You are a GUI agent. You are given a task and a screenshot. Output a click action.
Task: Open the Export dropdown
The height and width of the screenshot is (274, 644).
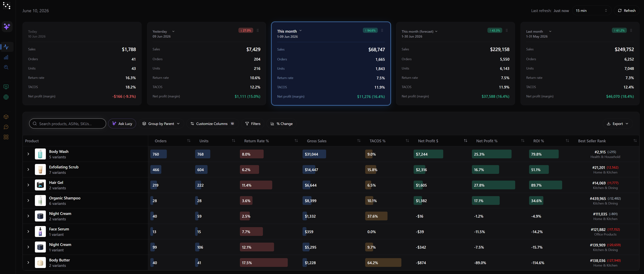(618, 124)
